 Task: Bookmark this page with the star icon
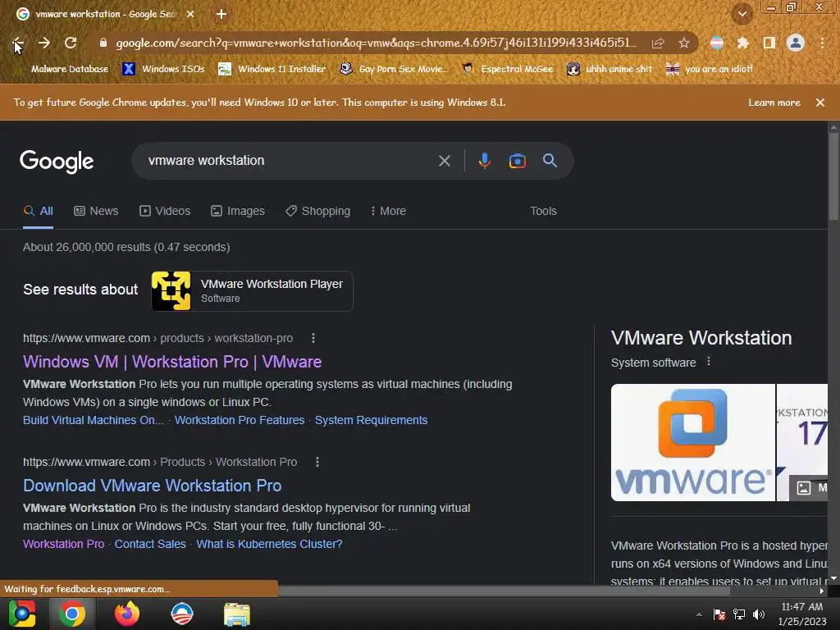tap(684, 43)
